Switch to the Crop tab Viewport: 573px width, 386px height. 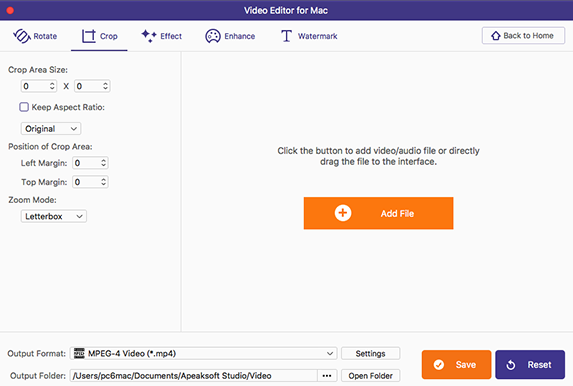click(99, 36)
